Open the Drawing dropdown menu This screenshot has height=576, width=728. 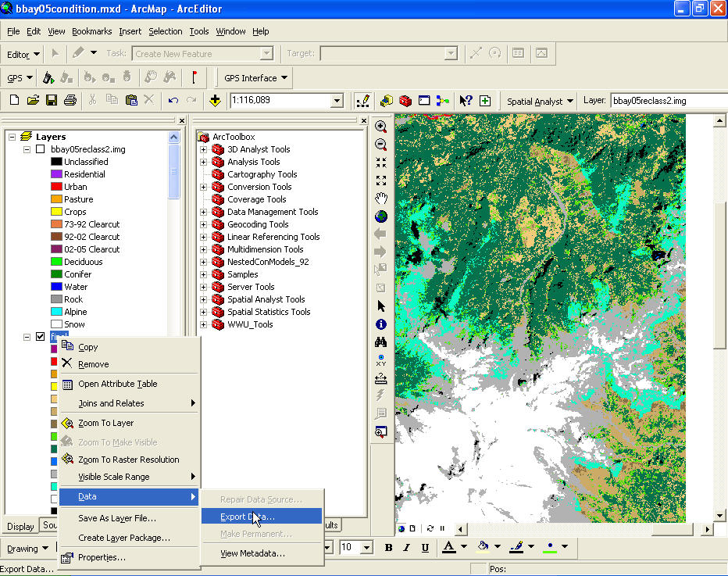27,549
